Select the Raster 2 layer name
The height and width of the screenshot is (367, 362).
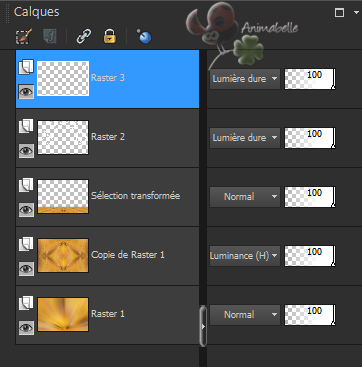point(108,137)
